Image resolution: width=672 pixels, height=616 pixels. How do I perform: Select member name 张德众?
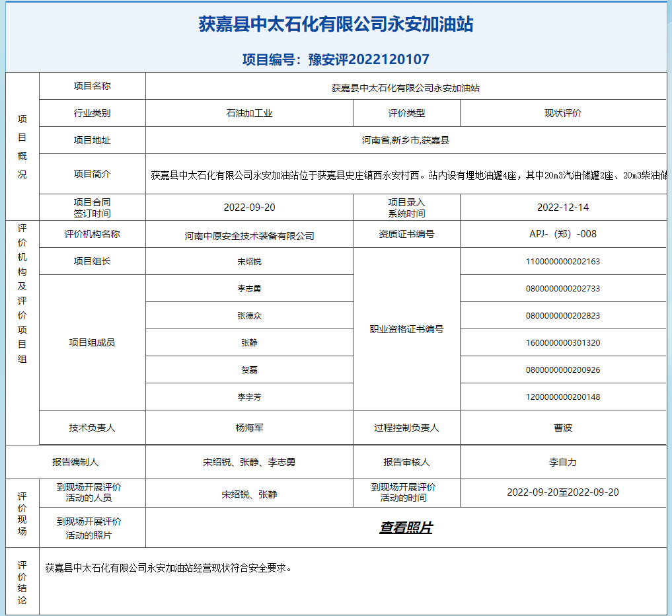point(249,315)
